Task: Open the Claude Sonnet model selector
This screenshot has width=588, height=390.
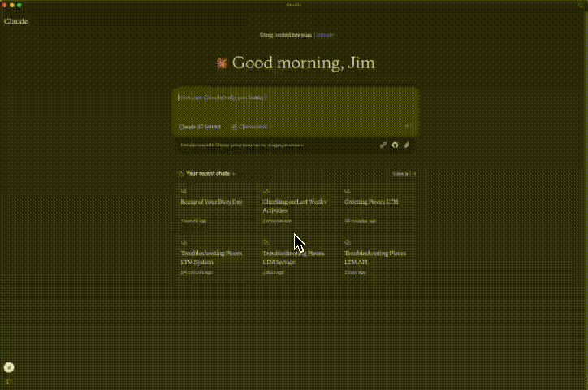Action: click(x=200, y=127)
